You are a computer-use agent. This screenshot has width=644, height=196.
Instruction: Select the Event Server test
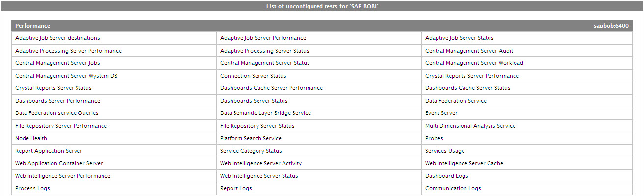click(441, 113)
